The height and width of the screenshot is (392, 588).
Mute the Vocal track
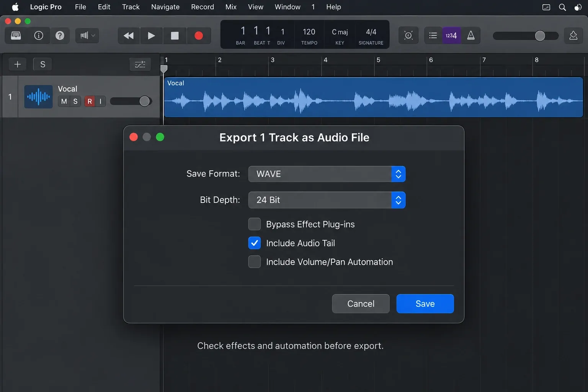pyautogui.click(x=64, y=101)
